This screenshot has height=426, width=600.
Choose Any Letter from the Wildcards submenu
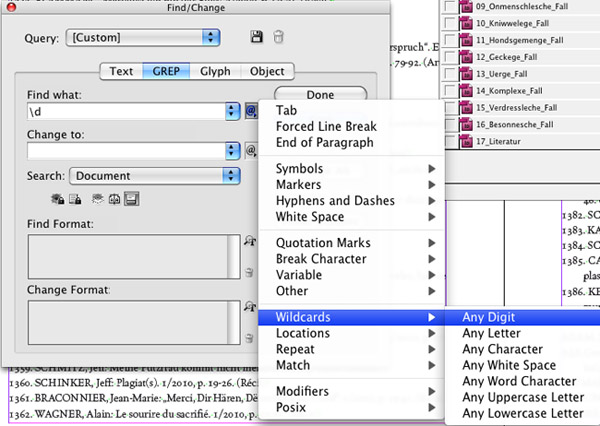492,334
